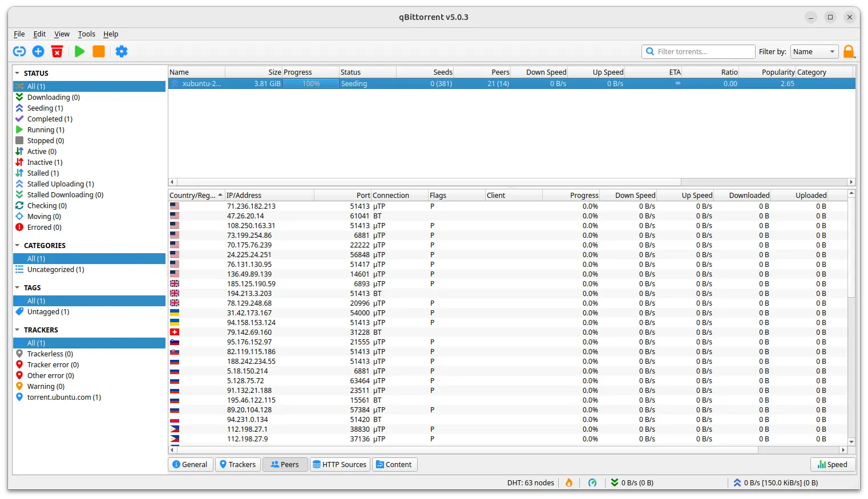Click the red Remove torrent icon
868x499 pixels.
pyautogui.click(x=57, y=51)
